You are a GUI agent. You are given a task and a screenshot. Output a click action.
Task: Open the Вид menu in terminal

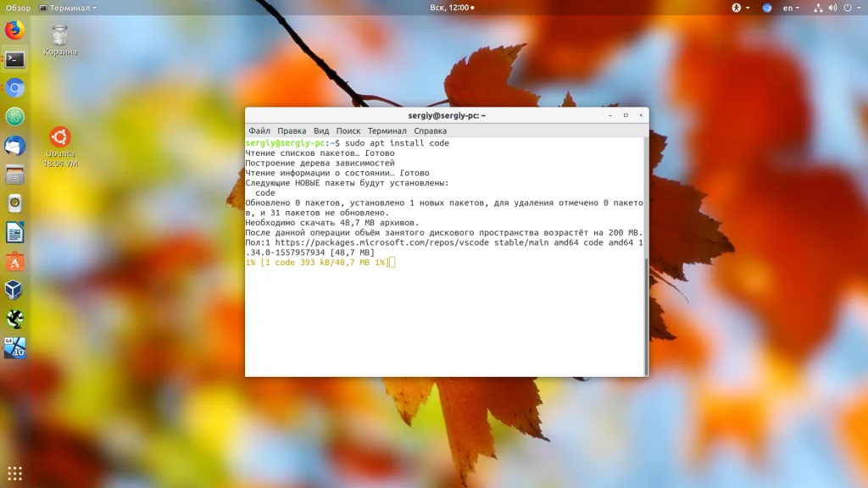pyautogui.click(x=321, y=131)
